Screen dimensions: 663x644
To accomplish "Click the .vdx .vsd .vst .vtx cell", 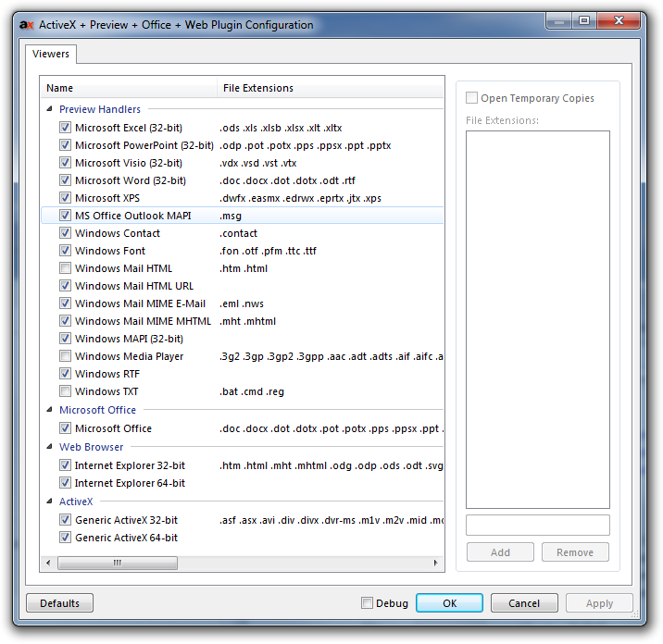I will [258, 163].
